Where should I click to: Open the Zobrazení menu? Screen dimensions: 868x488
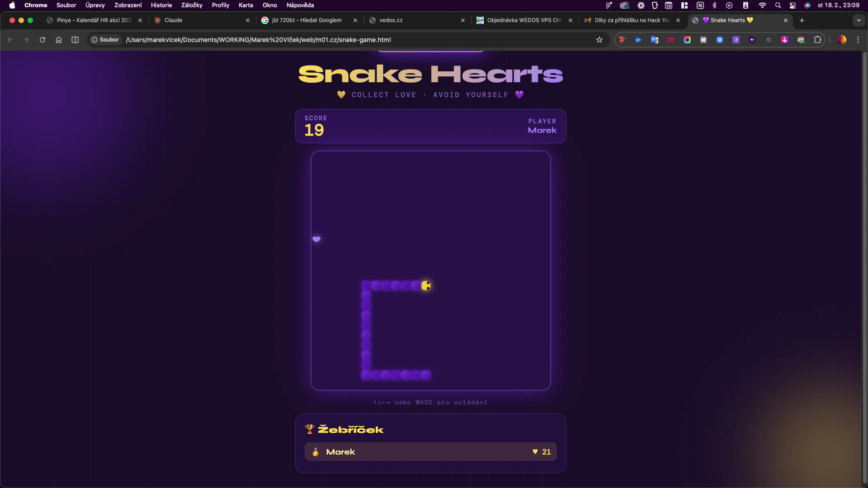click(x=128, y=5)
